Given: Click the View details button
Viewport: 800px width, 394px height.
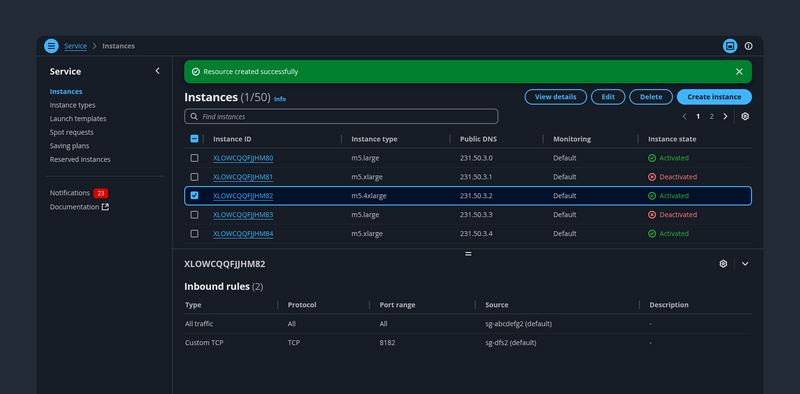Looking at the screenshot, I should pos(556,97).
